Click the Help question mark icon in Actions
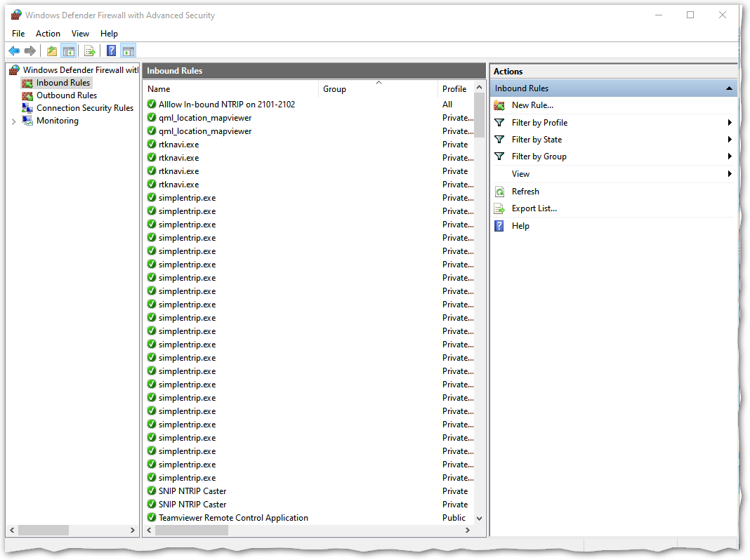This screenshot has height=560, width=750. [499, 226]
